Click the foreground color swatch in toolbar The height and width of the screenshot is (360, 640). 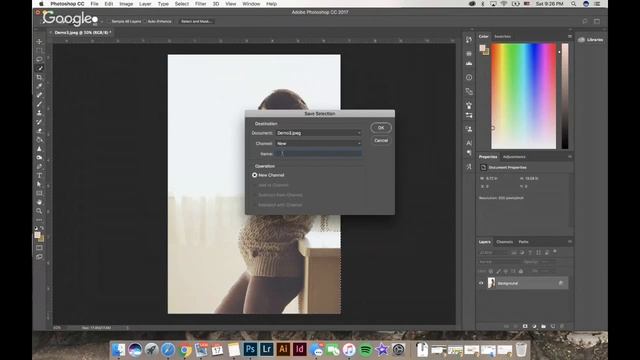tap(38, 236)
